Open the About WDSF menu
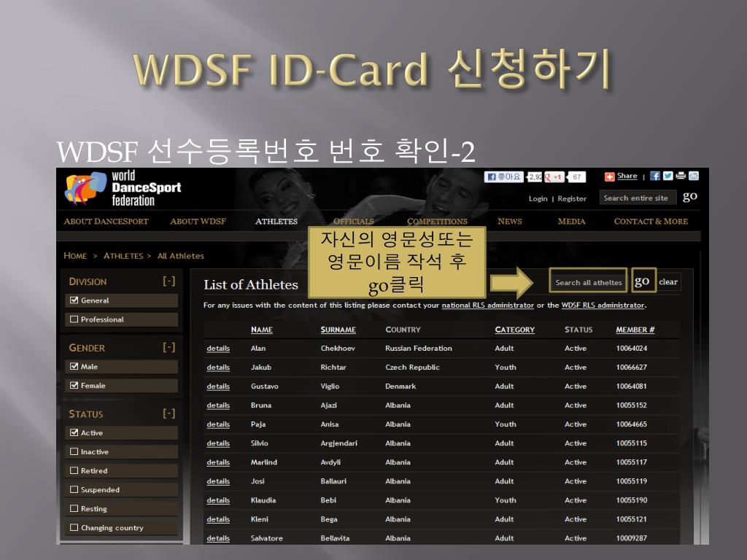The width and height of the screenshot is (747, 560). pyautogui.click(x=198, y=222)
